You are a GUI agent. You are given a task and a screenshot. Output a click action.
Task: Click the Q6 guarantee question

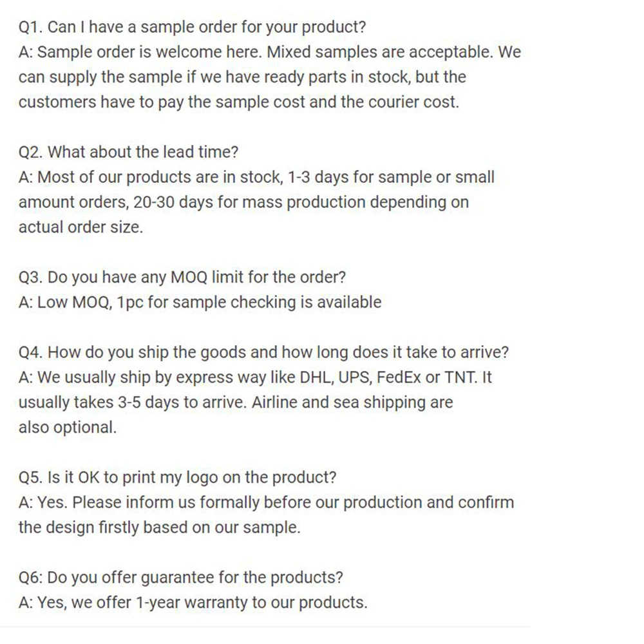(181, 578)
